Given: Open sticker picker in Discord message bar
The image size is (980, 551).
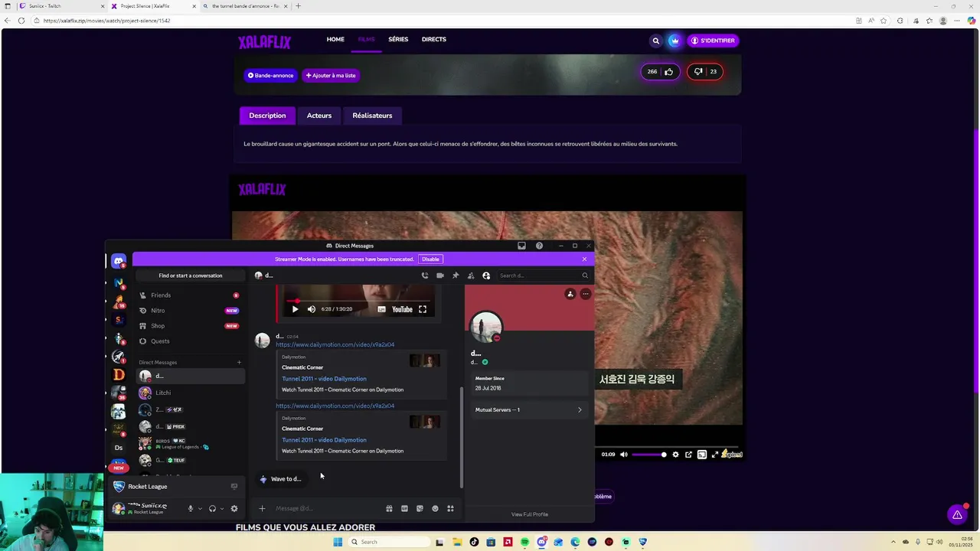Looking at the screenshot, I should tap(420, 508).
